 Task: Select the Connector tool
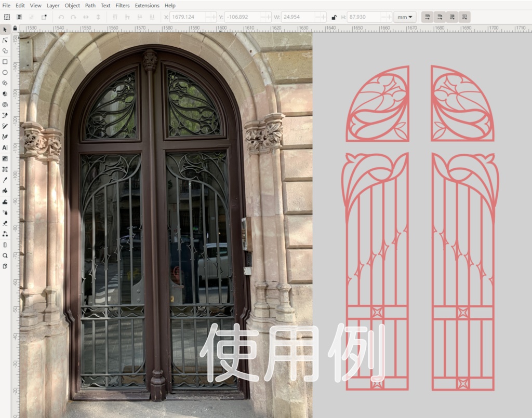pyautogui.click(x=5, y=234)
